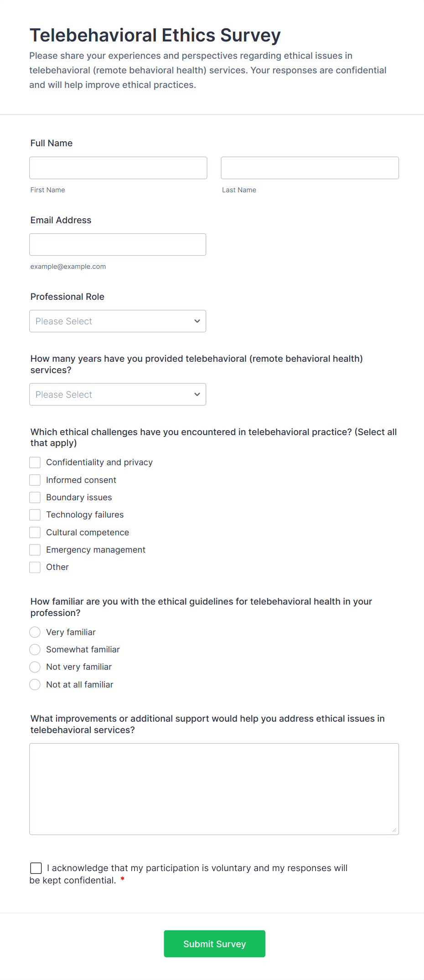Pick the Not very familiar option
Screen dimensions: 424x980
[x=35, y=667]
